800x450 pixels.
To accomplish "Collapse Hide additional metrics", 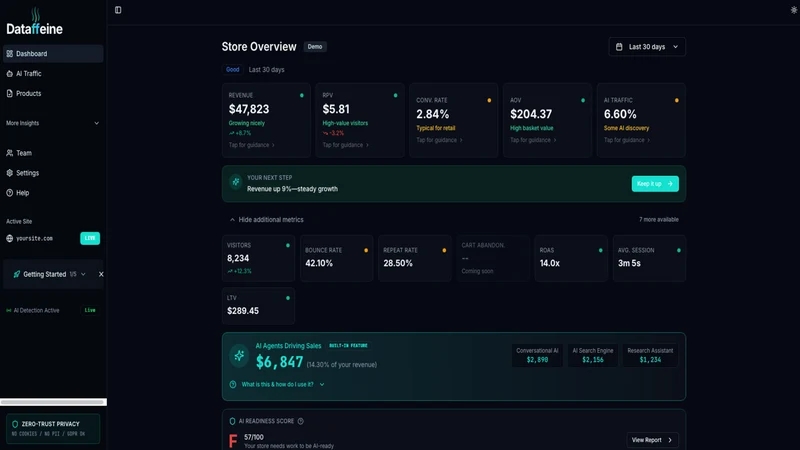I will click(266, 220).
